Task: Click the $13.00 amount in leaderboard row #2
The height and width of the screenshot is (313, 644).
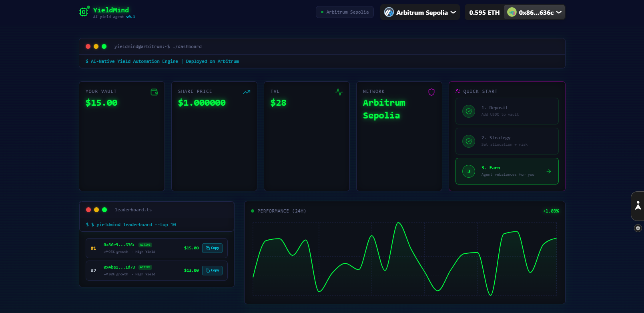Action: point(191,271)
